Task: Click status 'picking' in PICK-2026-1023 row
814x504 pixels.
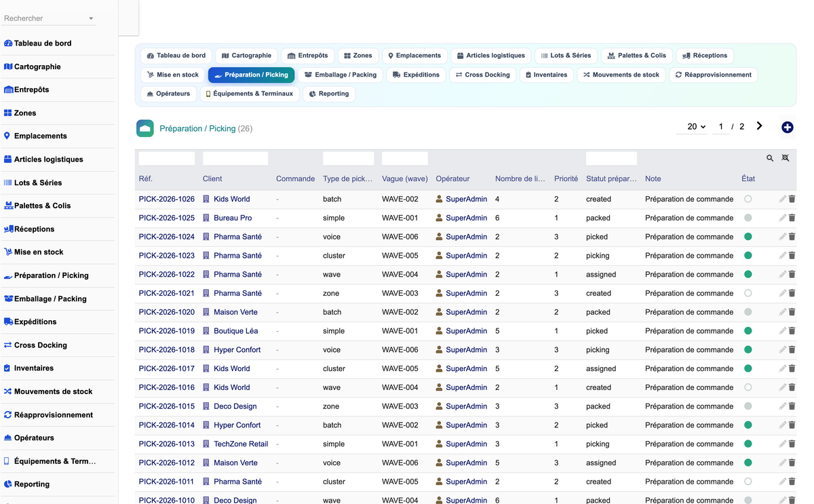Action: click(x=598, y=256)
